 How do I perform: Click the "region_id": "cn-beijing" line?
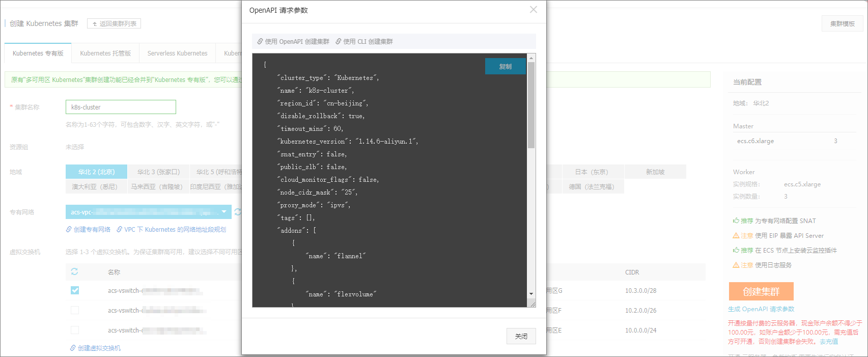coord(323,103)
